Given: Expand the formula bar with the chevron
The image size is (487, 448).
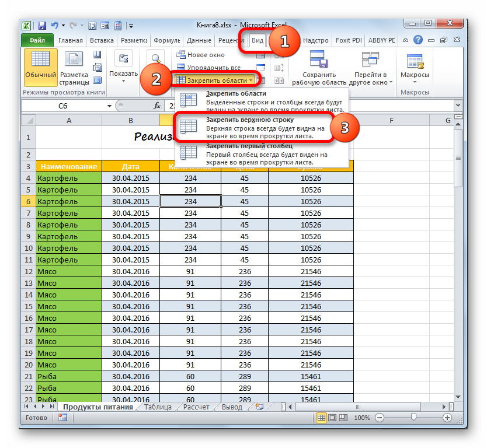Looking at the screenshot, I should tap(458, 105).
